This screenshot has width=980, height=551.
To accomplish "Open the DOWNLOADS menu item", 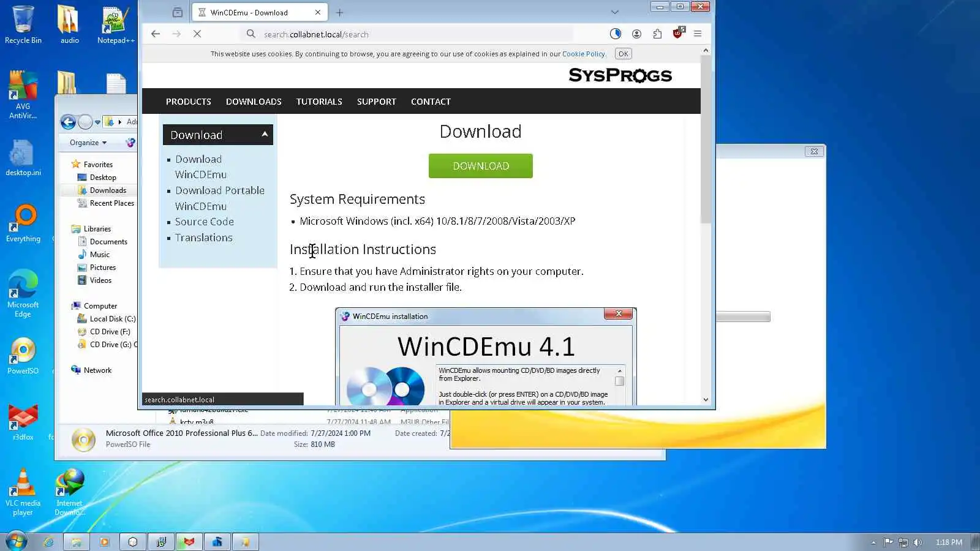I will [x=254, y=102].
